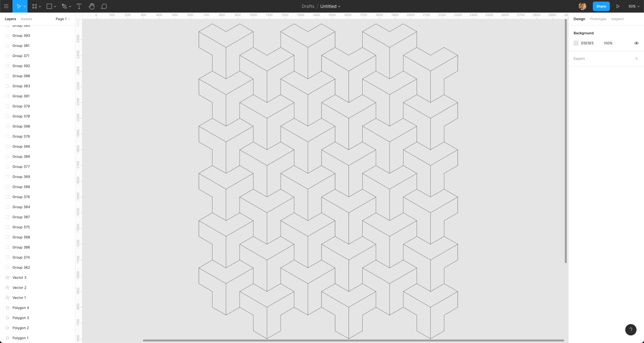Click the Background color swatch
Viewport: 644px width, 343px height.
tap(576, 43)
